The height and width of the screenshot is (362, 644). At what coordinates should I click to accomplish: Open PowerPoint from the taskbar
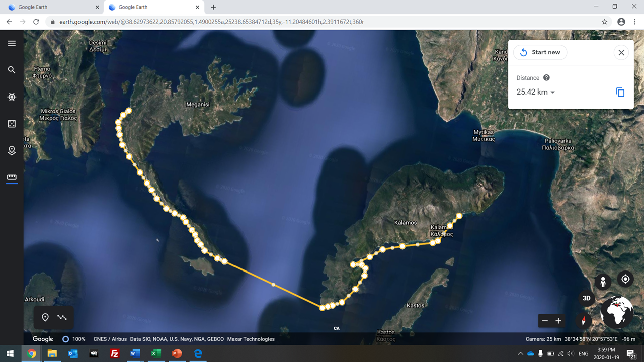coord(177,353)
